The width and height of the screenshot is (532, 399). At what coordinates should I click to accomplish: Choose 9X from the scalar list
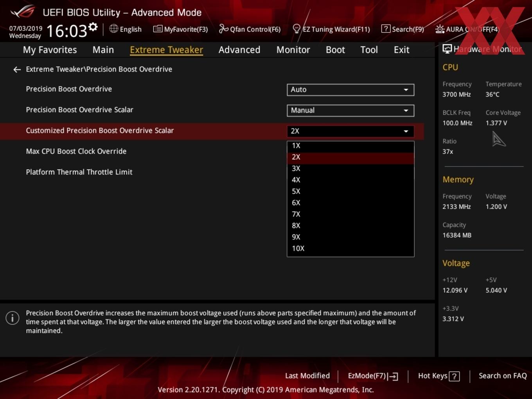coord(350,237)
